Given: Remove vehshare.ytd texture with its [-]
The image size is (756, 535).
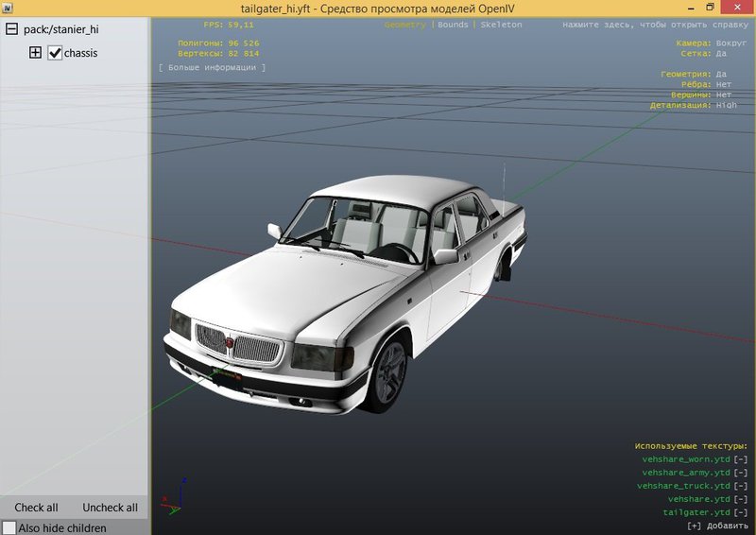Looking at the screenshot, I should (741, 499).
